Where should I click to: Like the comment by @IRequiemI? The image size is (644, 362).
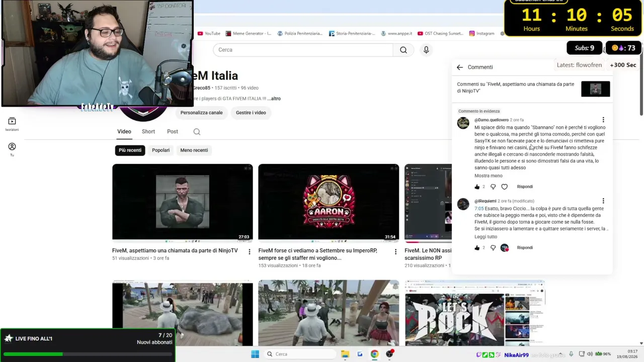477,247
